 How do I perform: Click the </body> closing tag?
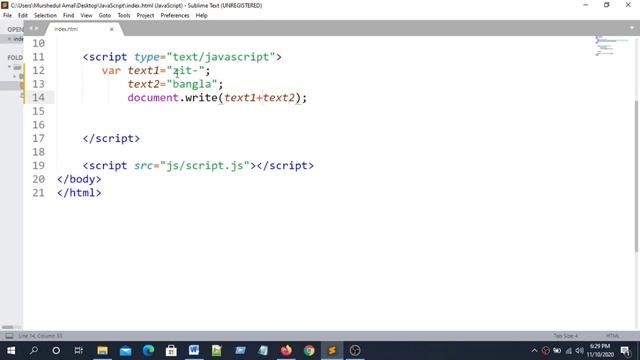coord(79,179)
